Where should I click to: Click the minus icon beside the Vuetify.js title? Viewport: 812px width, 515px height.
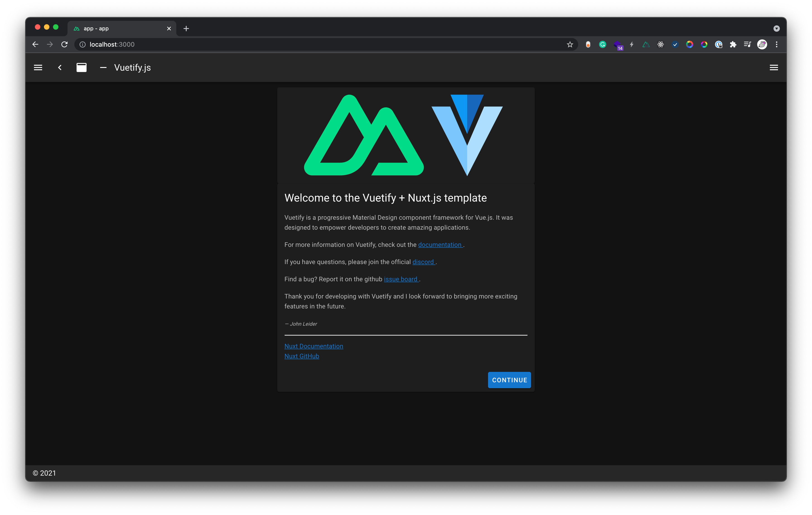tap(103, 68)
